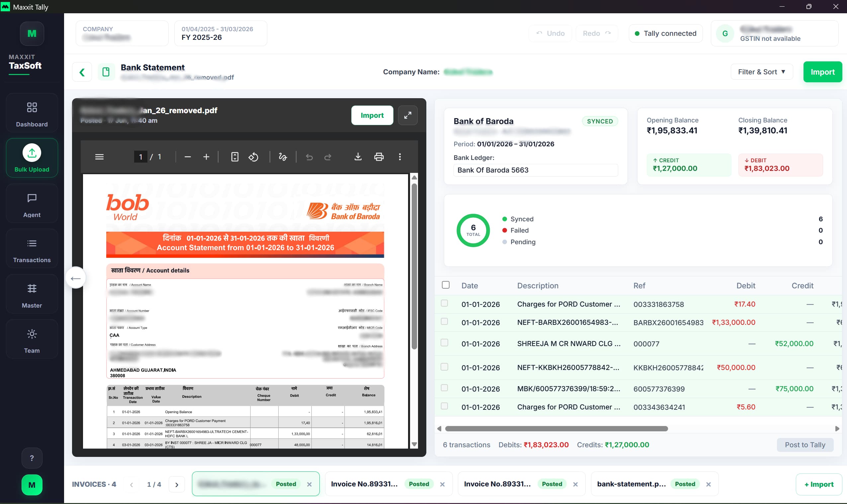Check the ₹5.60 charges row checkbox
The height and width of the screenshot is (504, 847).
pyautogui.click(x=444, y=406)
